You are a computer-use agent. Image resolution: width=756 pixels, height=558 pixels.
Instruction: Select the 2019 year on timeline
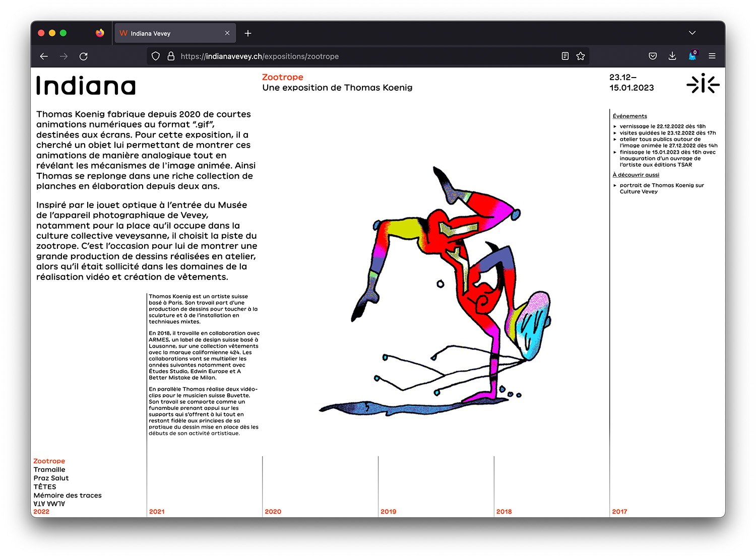(388, 511)
